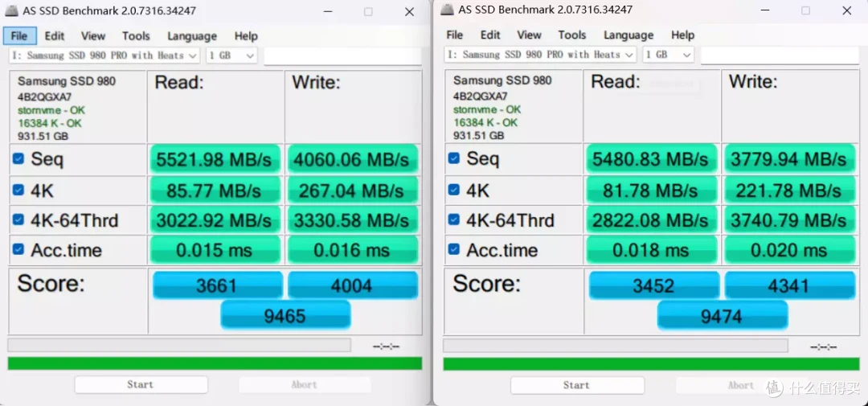Click the AS SSD app icon in right title bar

[x=448, y=10]
